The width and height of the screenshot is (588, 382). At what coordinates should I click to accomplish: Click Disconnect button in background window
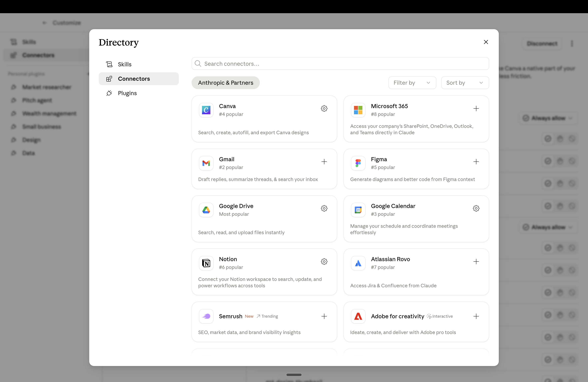[542, 44]
